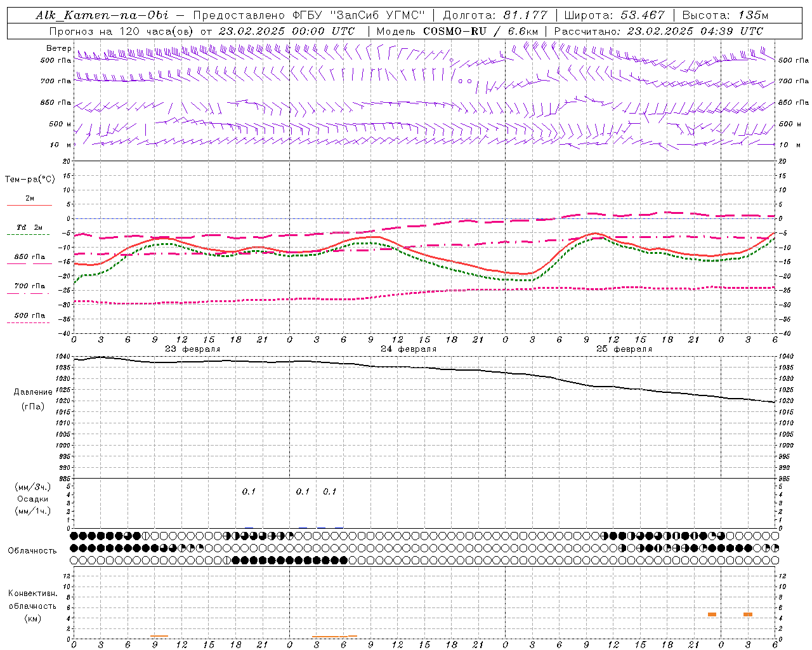Click the Td 2м dew point legend entry
This screenshot has width=812, height=650.
[x=30, y=227]
